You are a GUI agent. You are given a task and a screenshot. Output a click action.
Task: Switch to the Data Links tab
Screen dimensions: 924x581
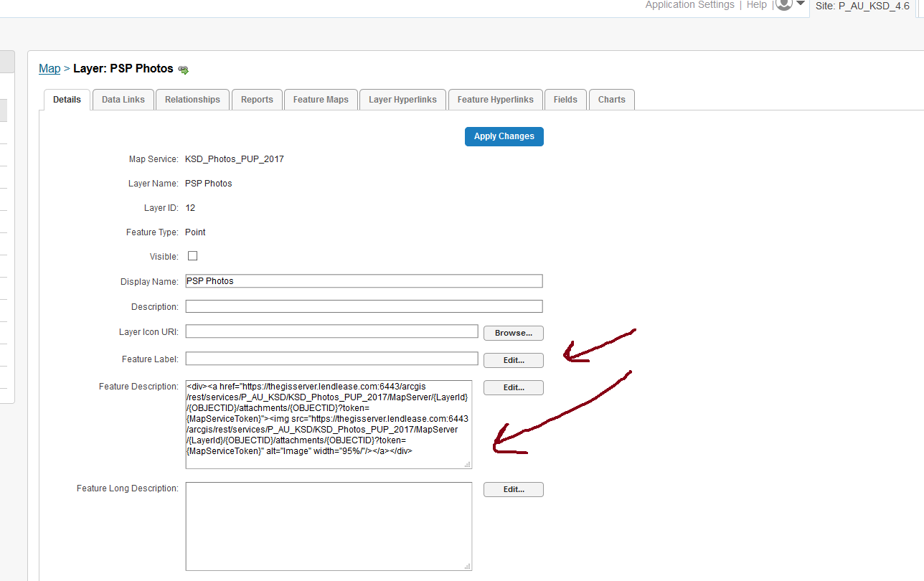point(123,100)
